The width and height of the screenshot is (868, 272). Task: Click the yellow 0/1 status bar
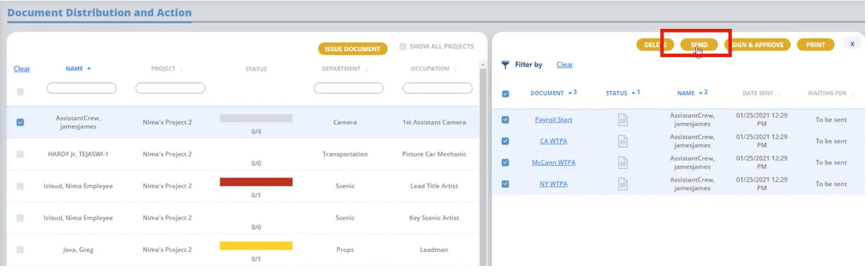tap(256, 246)
